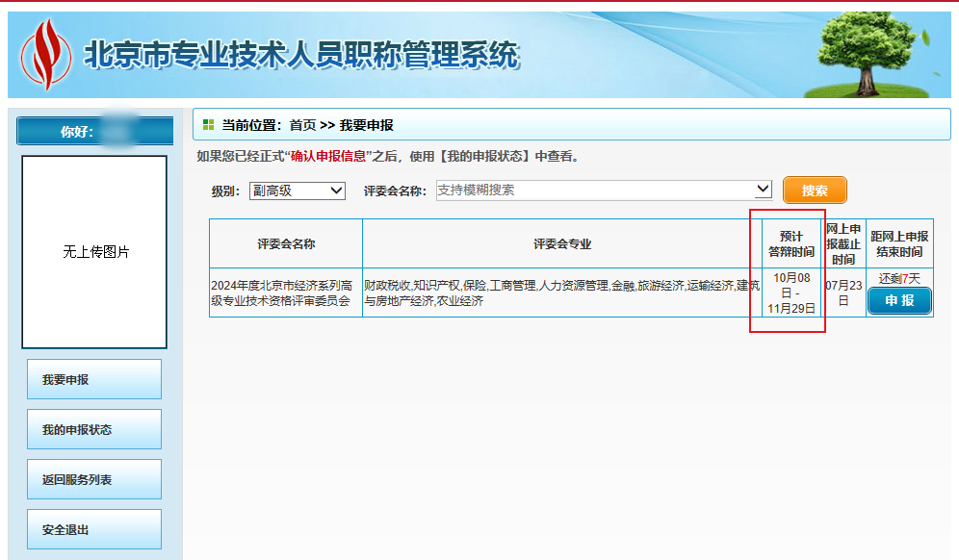Click 安全退出 to log out

[x=93, y=528]
